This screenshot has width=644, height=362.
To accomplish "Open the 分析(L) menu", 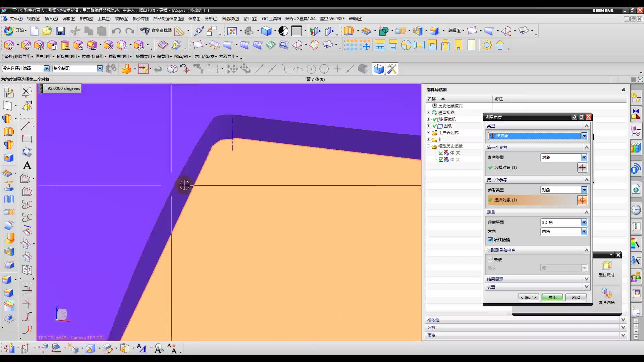I will click(211, 19).
